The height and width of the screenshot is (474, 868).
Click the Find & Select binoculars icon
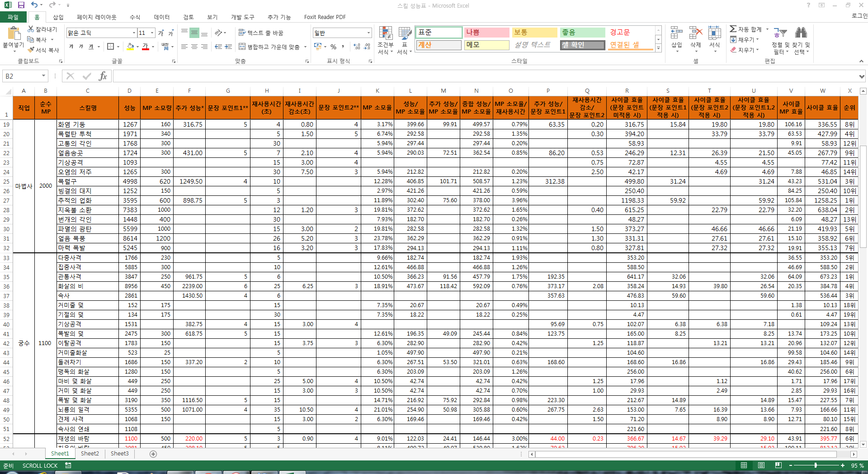point(801,33)
